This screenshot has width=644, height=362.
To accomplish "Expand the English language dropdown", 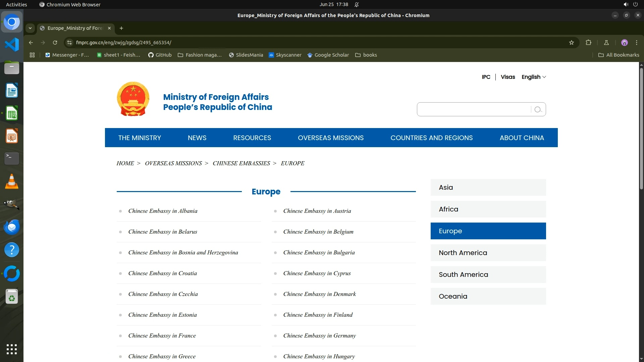I will [x=534, y=77].
